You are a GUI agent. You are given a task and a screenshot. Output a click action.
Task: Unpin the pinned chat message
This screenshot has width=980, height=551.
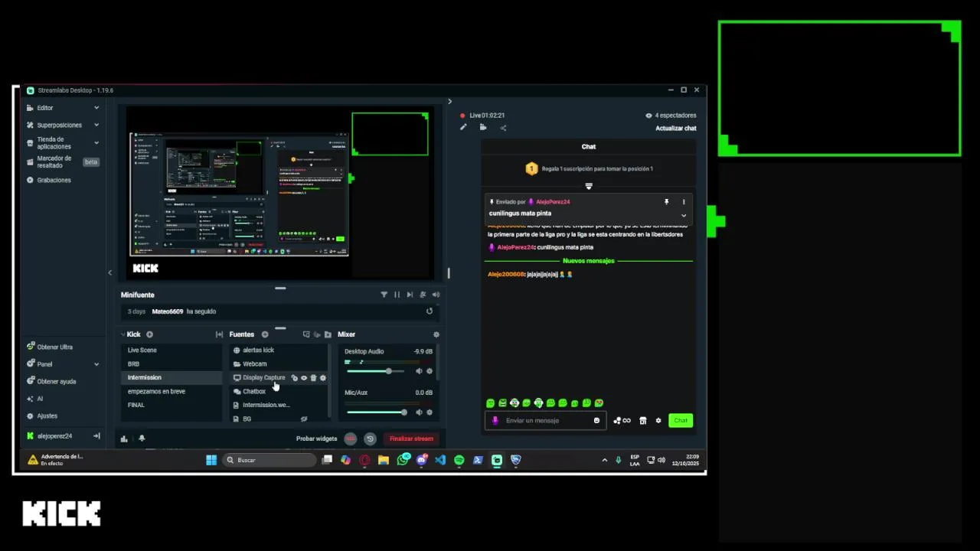(x=666, y=202)
